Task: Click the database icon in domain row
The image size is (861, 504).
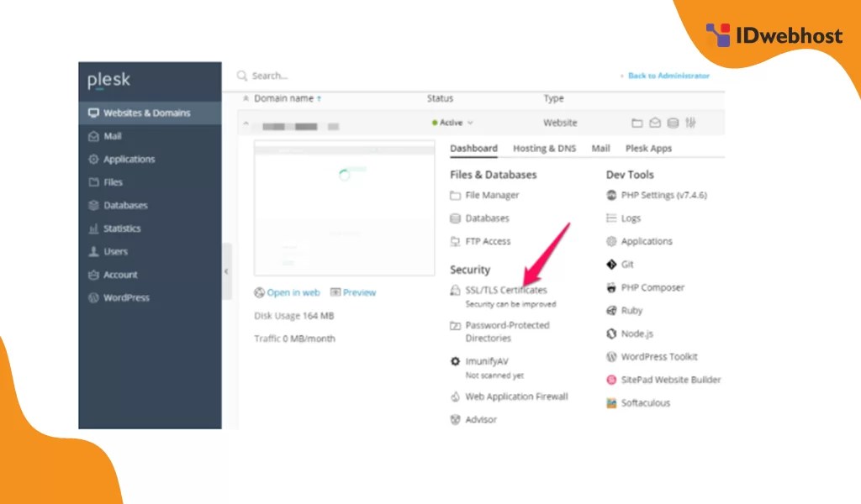Action: [x=673, y=123]
